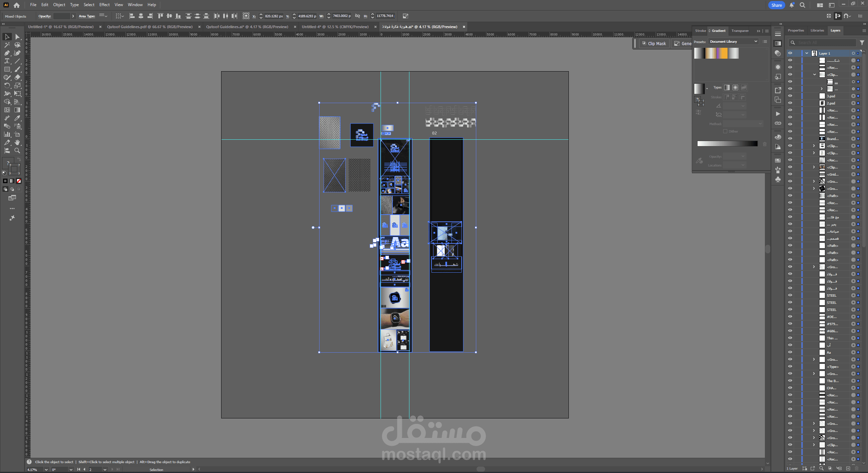Select the Magic Wand tool

(x=7, y=45)
